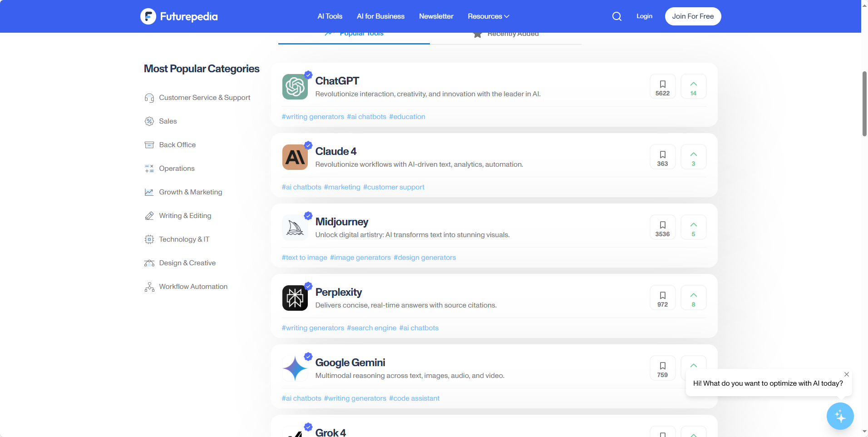Click the #text to image tag
868x437 pixels.
click(305, 258)
